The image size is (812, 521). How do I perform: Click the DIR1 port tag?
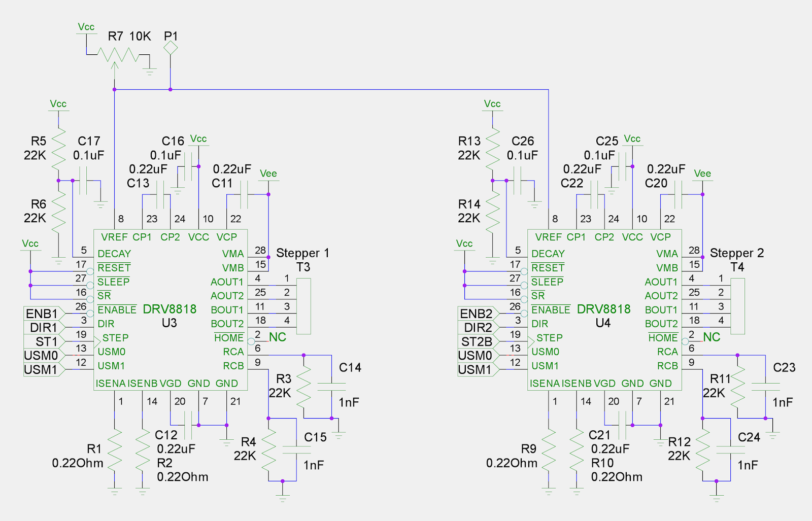44,328
